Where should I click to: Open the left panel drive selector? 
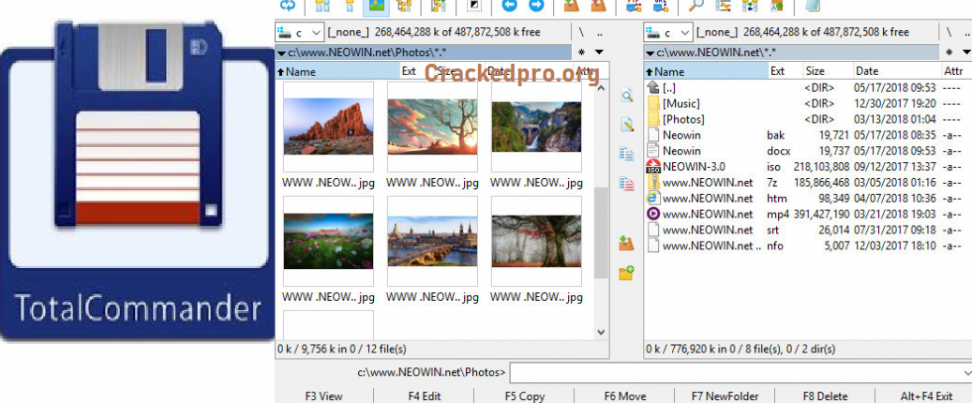click(x=299, y=32)
